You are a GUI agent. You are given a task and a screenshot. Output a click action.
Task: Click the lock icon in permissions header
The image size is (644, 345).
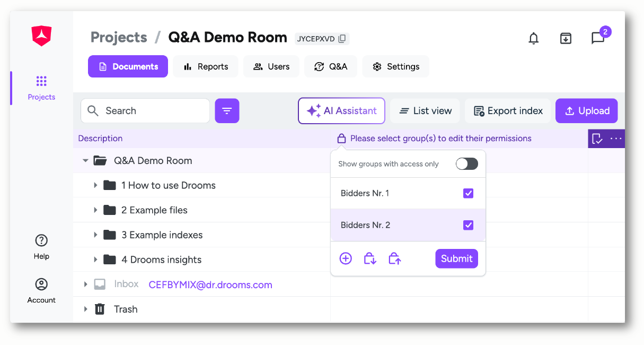341,139
